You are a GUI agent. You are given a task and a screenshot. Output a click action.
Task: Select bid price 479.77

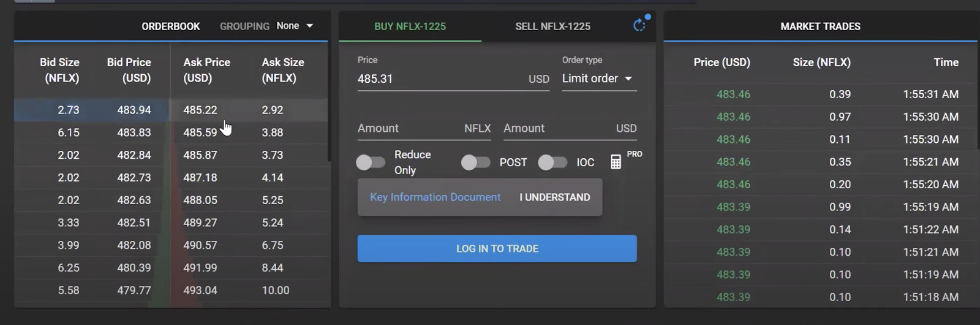tap(134, 290)
